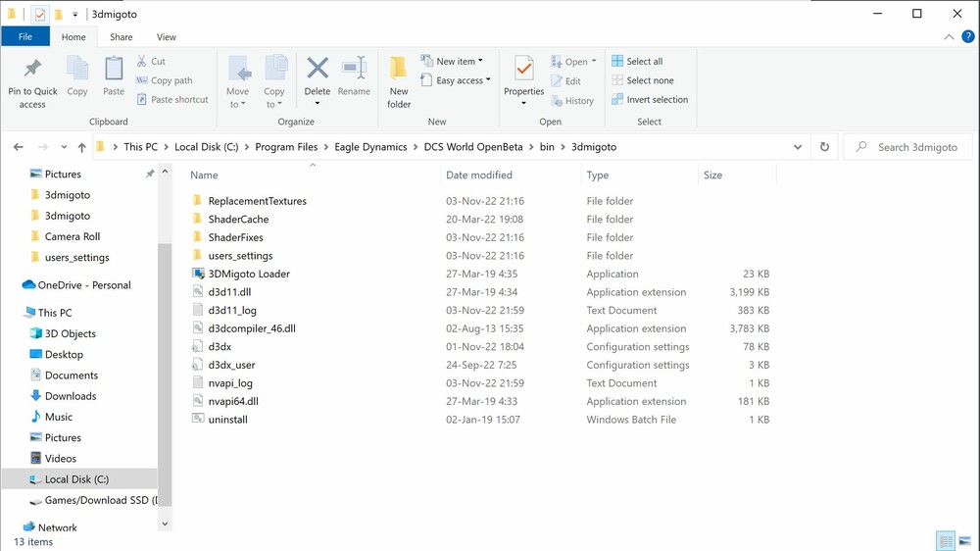
Task: Click the Rename ribbon icon
Action: point(354,76)
